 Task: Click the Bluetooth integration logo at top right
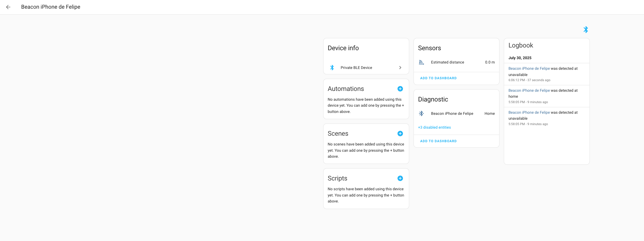[x=585, y=30]
